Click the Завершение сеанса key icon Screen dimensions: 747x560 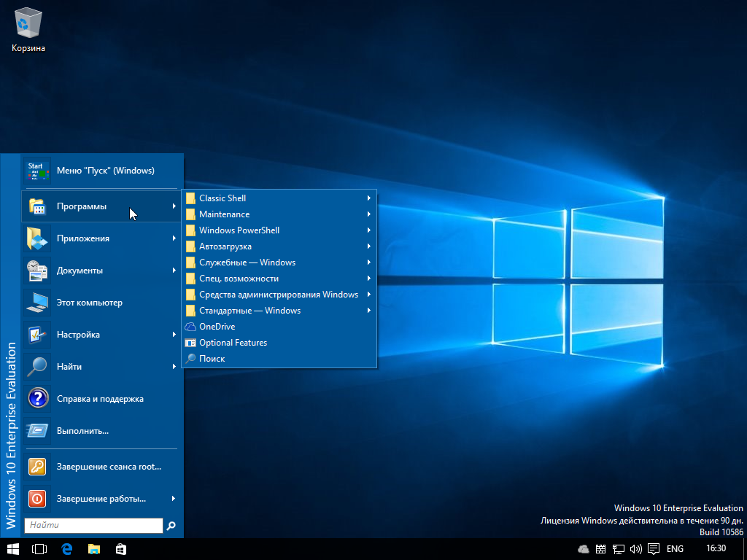click(38, 467)
